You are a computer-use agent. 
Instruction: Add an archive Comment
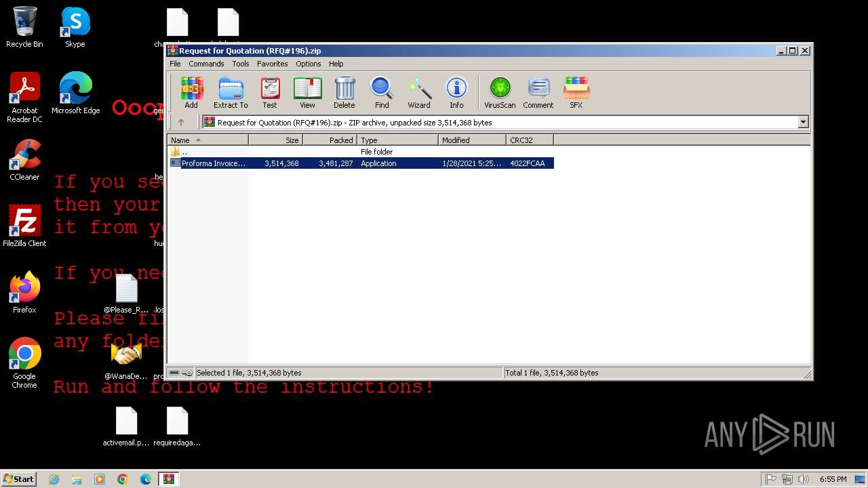[x=538, y=93]
